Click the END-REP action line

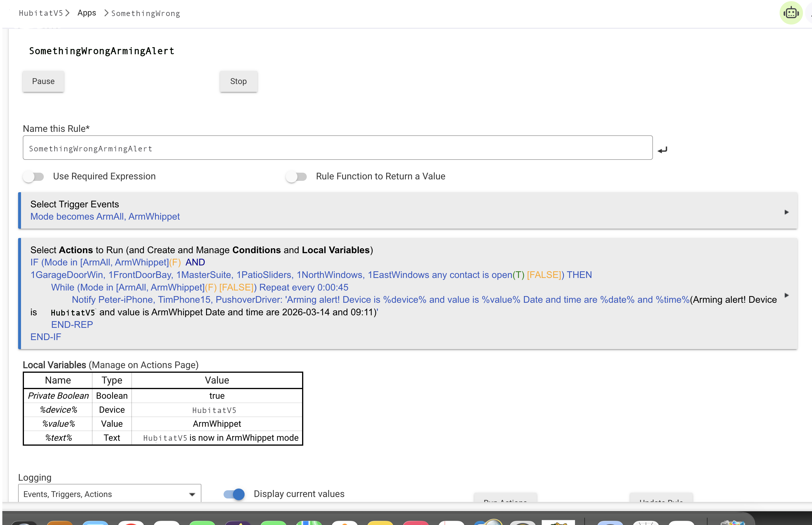coord(72,324)
